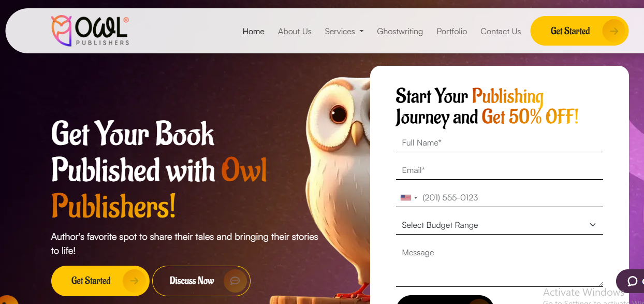This screenshot has width=644, height=304.
Task: Navigate to Portfolio
Action: (452, 31)
